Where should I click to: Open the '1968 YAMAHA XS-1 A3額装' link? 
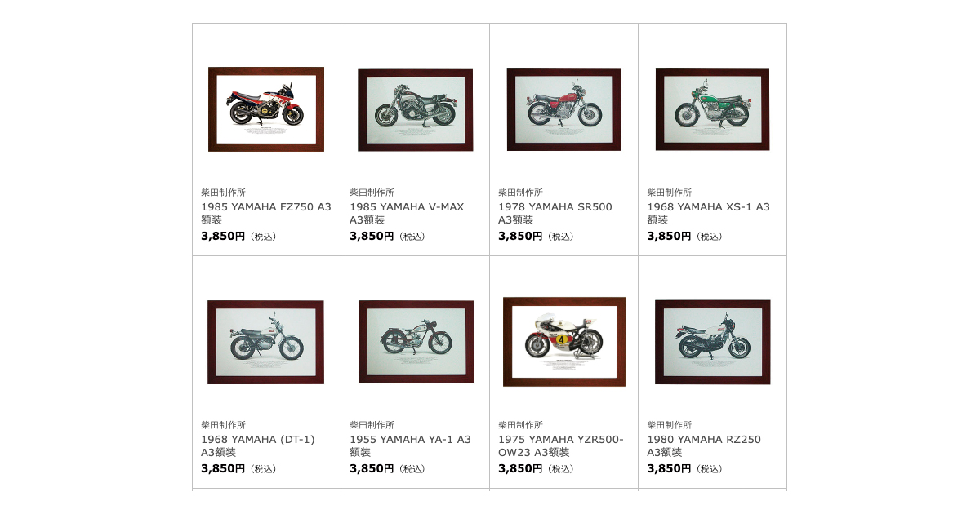tap(708, 213)
